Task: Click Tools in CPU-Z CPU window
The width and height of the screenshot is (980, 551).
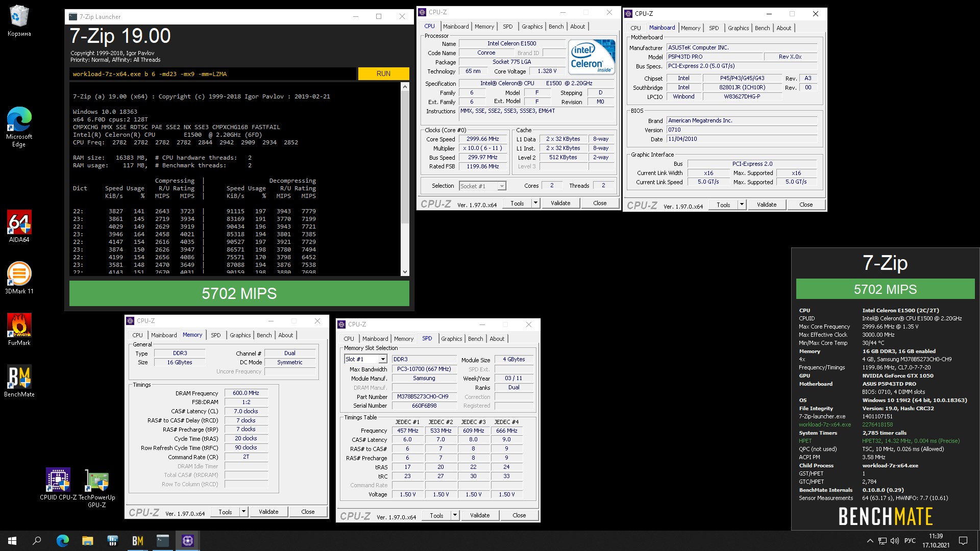Action: point(517,203)
